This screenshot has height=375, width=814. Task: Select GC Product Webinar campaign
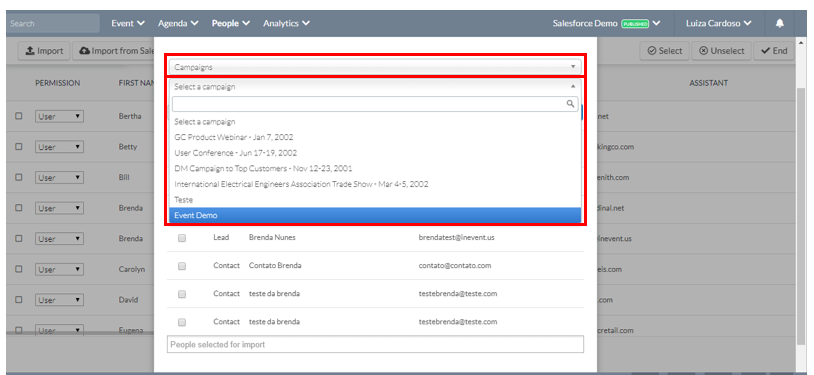pyautogui.click(x=375, y=137)
